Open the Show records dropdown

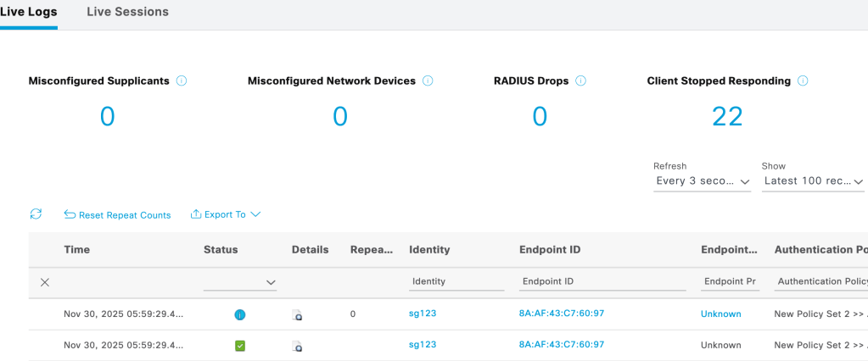[813, 181]
